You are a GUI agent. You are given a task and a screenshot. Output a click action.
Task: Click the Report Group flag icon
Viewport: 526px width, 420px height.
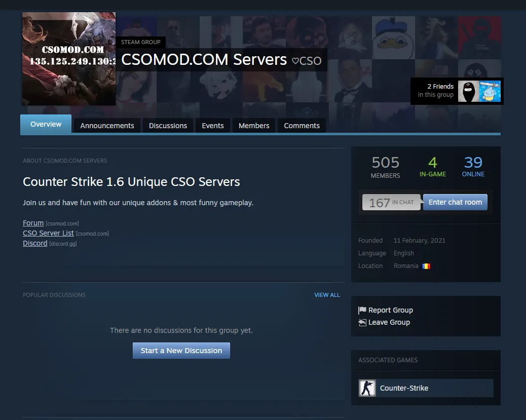[x=362, y=310]
